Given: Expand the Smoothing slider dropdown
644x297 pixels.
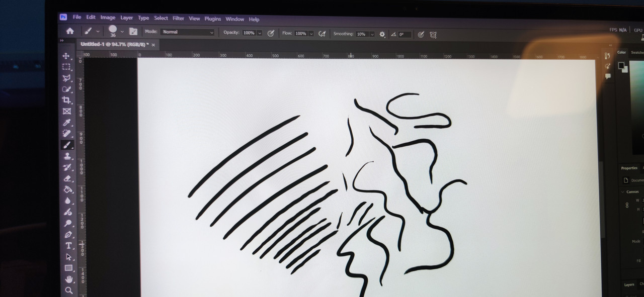Looking at the screenshot, I should coord(372,34).
